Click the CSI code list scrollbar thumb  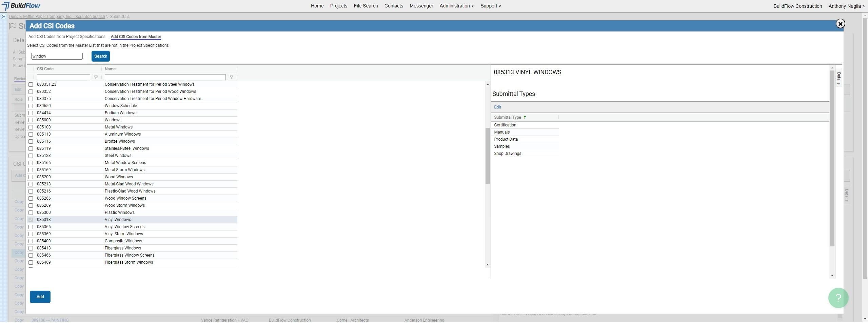point(488,156)
